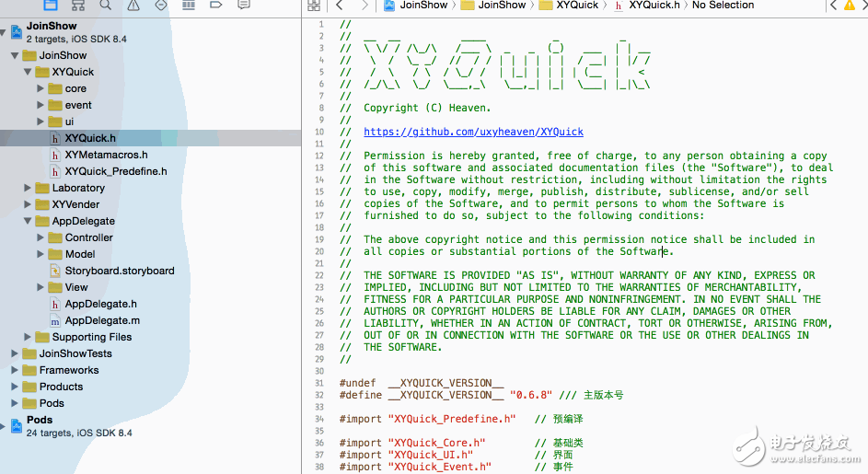The image size is (868, 474).
Task: Go back with the left arrow
Action: [339, 6]
